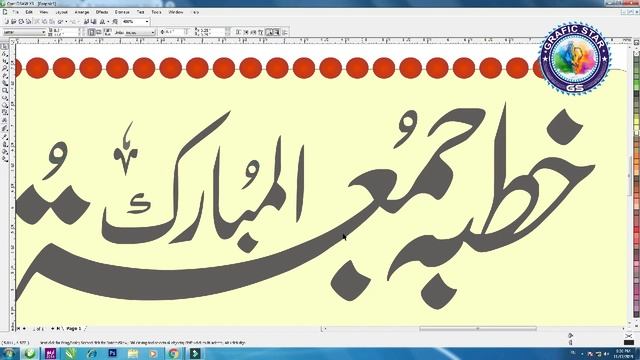The width and height of the screenshot is (640, 360).
Task: Pick red swatch in color palette
Action: 636,229
